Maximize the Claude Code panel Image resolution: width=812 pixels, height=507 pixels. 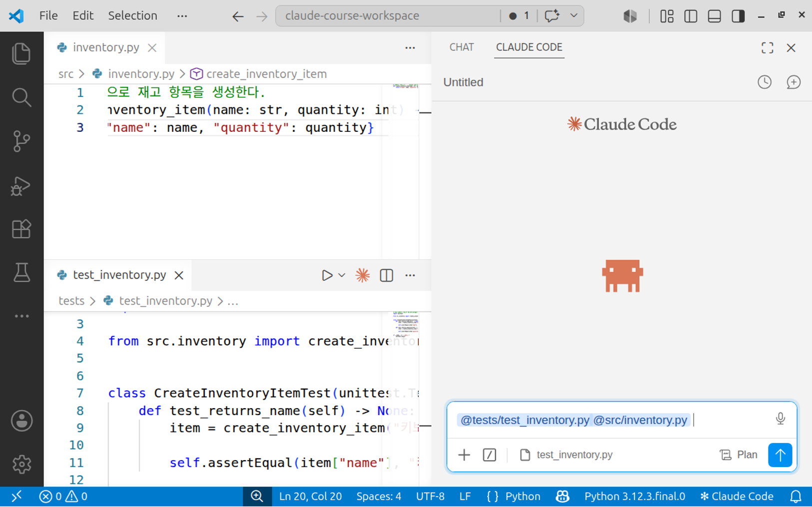(768, 47)
